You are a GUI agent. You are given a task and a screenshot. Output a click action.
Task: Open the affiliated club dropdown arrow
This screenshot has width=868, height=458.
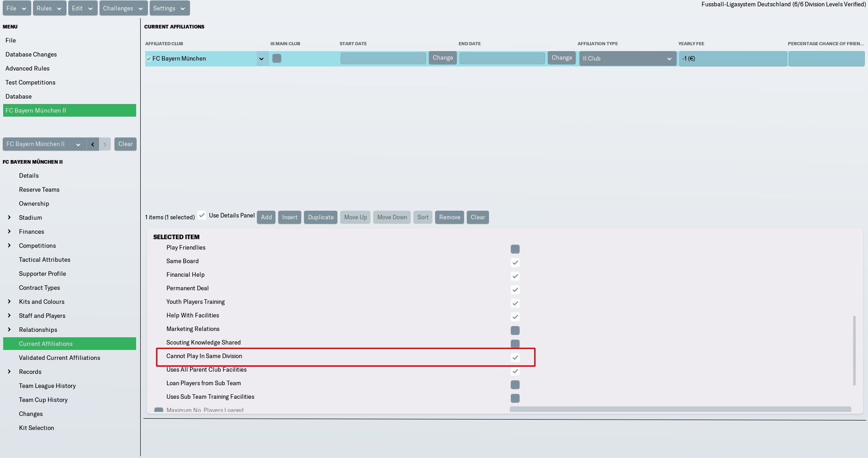click(x=261, y=59)
